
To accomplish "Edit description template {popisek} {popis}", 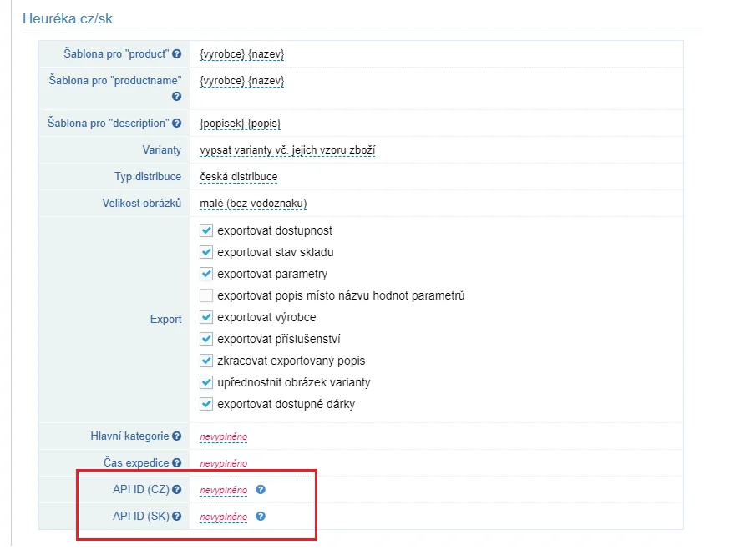I will coord(240,124).
